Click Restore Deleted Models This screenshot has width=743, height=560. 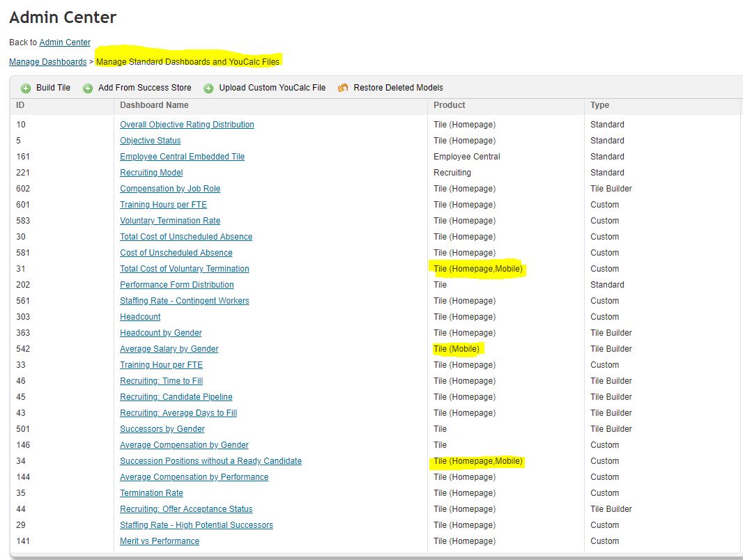click(x=398, y=88)
